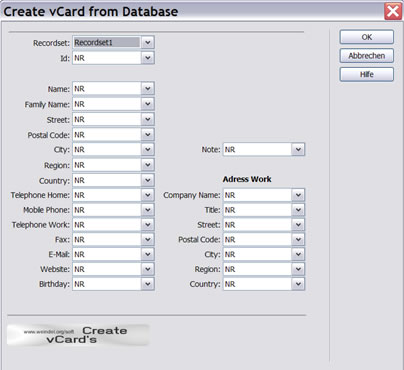The height and width of the screenshot is (370, 404).
Task: Expand the Company Name dropdown
Action: pos(264,195)
